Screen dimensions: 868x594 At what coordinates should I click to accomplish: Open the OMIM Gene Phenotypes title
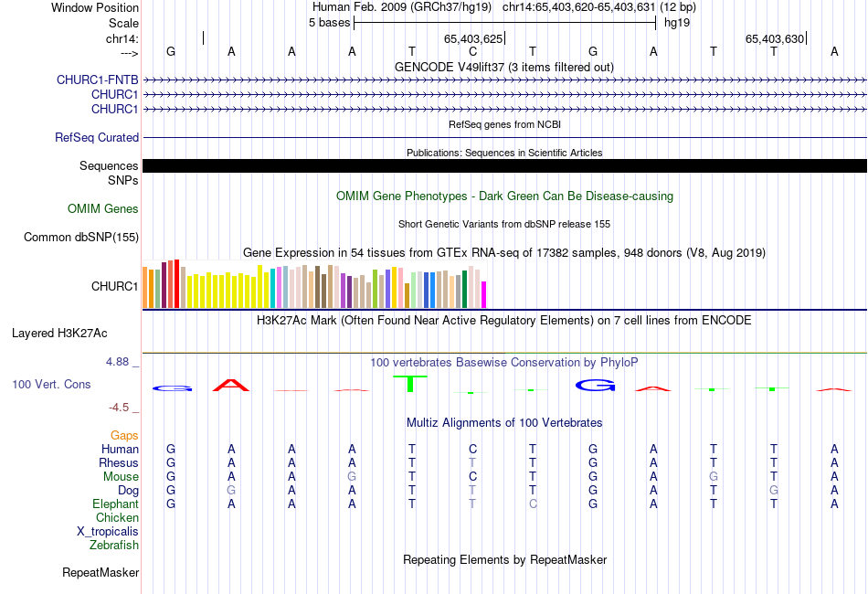point(504,196)
